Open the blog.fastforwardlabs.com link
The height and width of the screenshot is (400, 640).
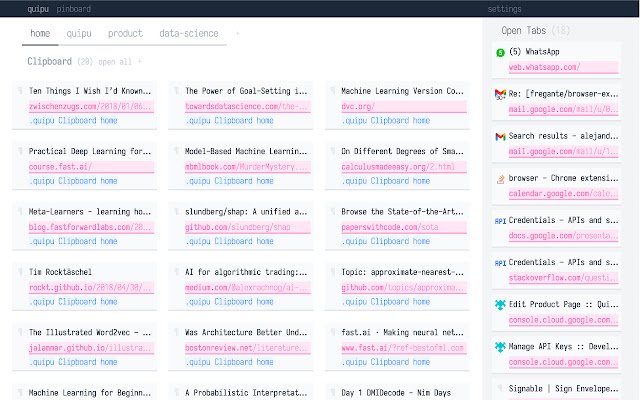click(91, 227)
